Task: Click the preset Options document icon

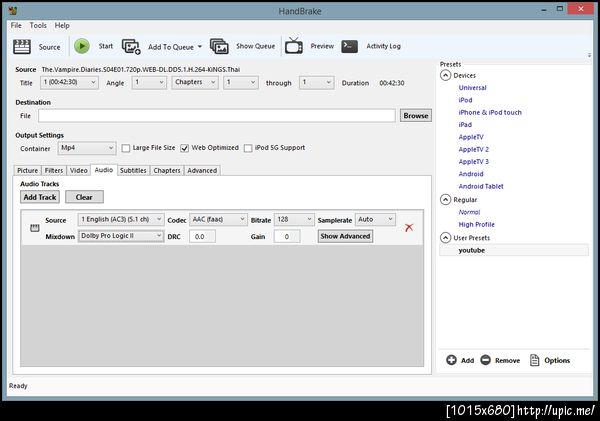Action: (x=535, y=360)
